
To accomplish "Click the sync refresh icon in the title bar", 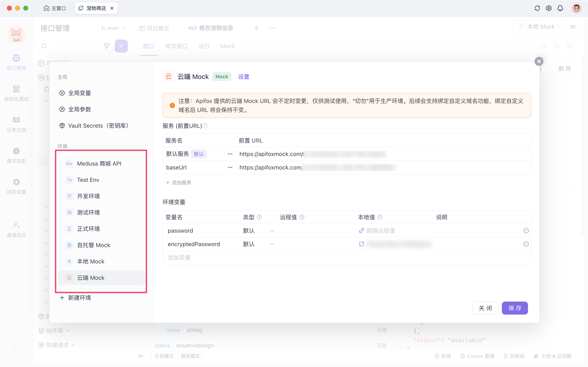I will tap(537, 8).
